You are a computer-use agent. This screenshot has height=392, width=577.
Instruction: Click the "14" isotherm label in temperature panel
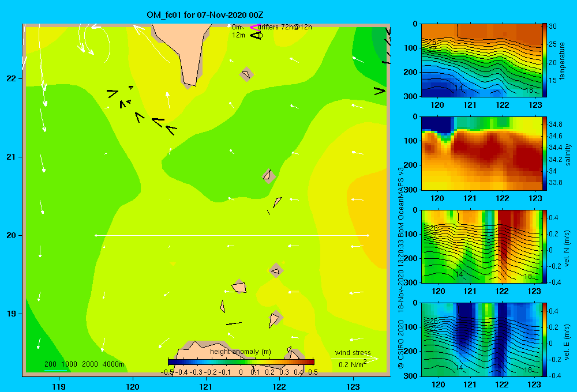pyautogui.click(x=459, y=88)
